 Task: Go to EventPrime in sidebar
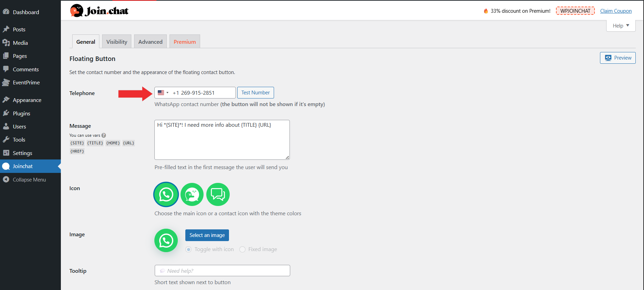pos(26,83)
